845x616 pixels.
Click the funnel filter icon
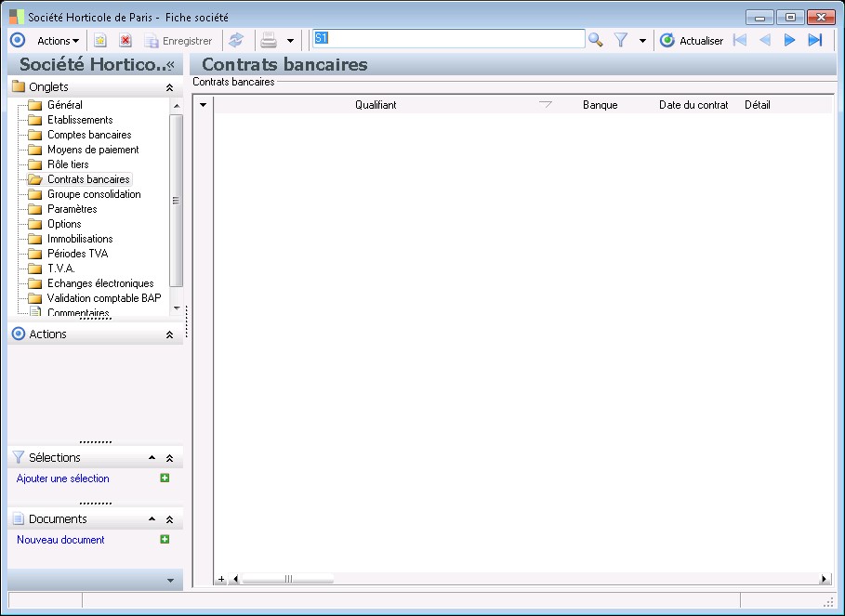click(621, 40)
